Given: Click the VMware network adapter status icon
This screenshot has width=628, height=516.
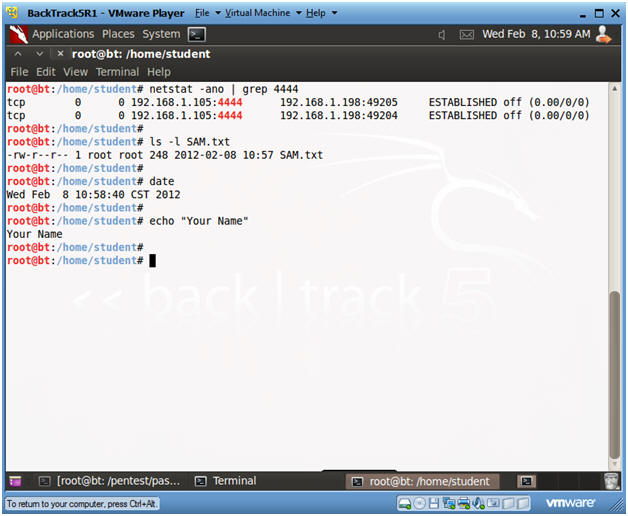Looking at the screenshot, I should [x=449, y=503].
